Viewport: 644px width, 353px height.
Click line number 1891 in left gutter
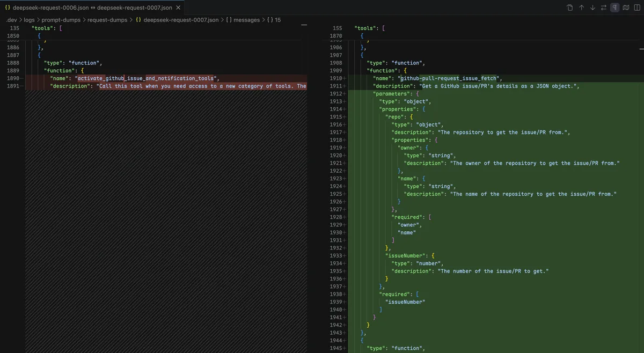point(13,86)
